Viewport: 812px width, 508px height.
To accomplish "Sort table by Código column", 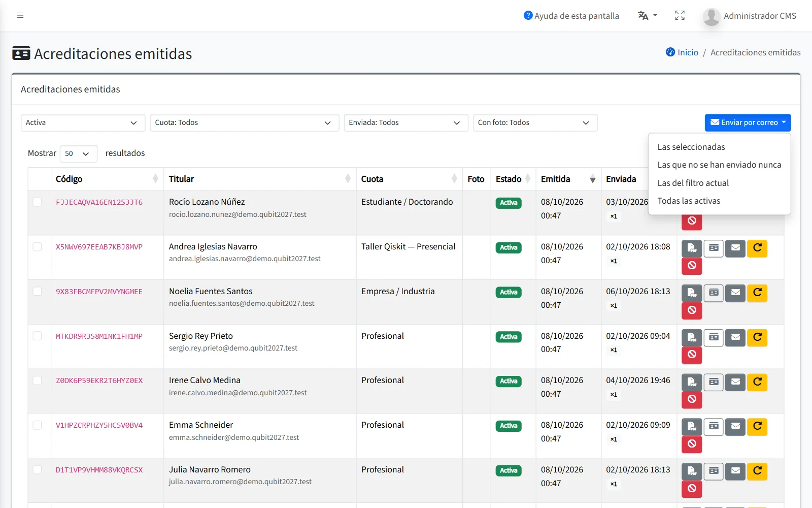I will pos(107,179).
